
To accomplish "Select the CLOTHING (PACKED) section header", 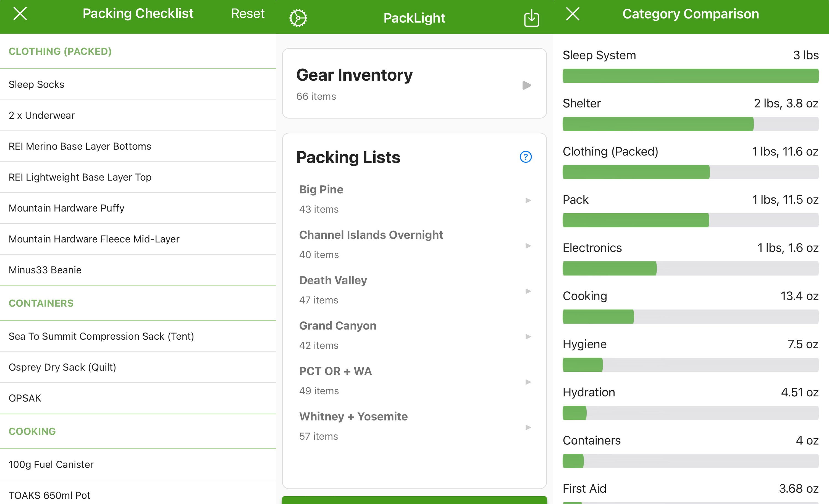I will click(x=60, y=51).
